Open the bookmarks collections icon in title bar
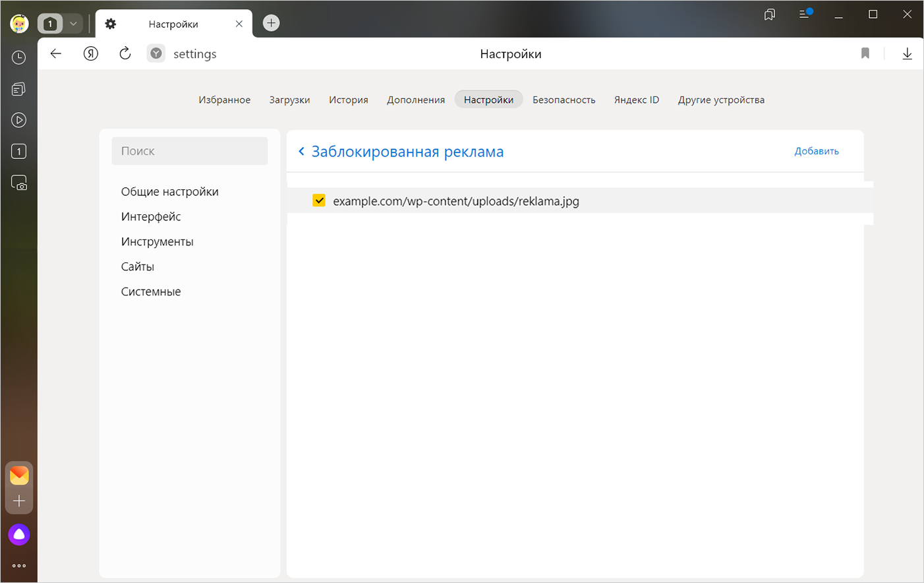Viewport: 924px width, 583px height. tap(769, 15)
